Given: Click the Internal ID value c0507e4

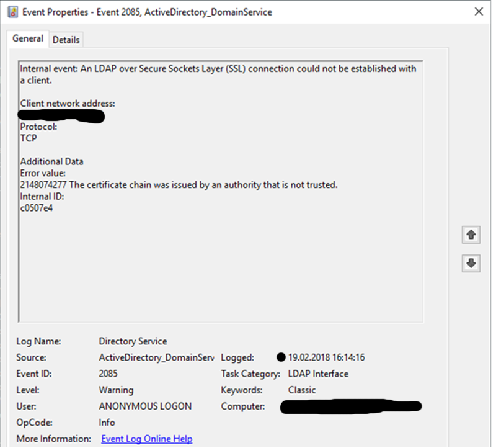Looking at the screenshot, I should coord(37,208).
